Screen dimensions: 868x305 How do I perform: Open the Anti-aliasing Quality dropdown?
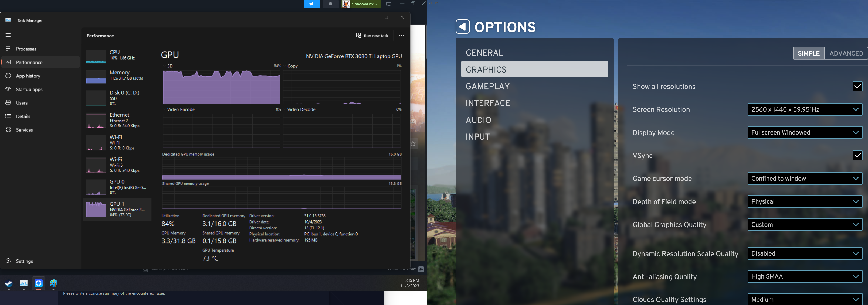(805, 276)
